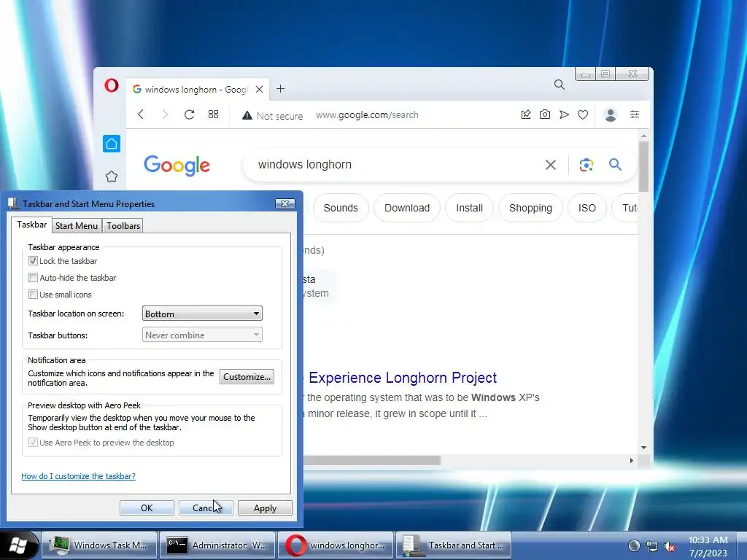Click the round system tray icon

(x=634, y=545)
